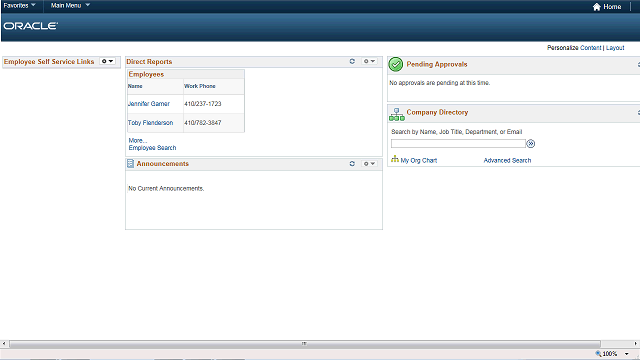Viewport: 640px width, 360px height.
Task: Open Toby Flenderson's employee record
Action: coord(150,123)
